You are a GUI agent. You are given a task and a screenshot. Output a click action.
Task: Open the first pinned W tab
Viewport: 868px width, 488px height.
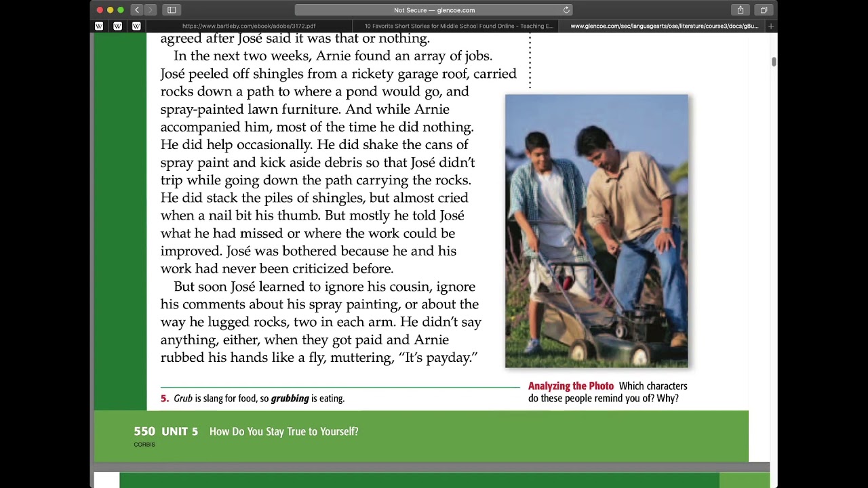(x=99, y=26)
